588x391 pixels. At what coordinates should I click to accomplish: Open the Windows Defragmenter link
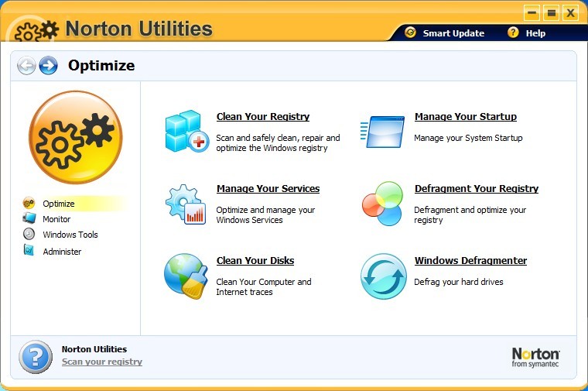pos(470,261)
